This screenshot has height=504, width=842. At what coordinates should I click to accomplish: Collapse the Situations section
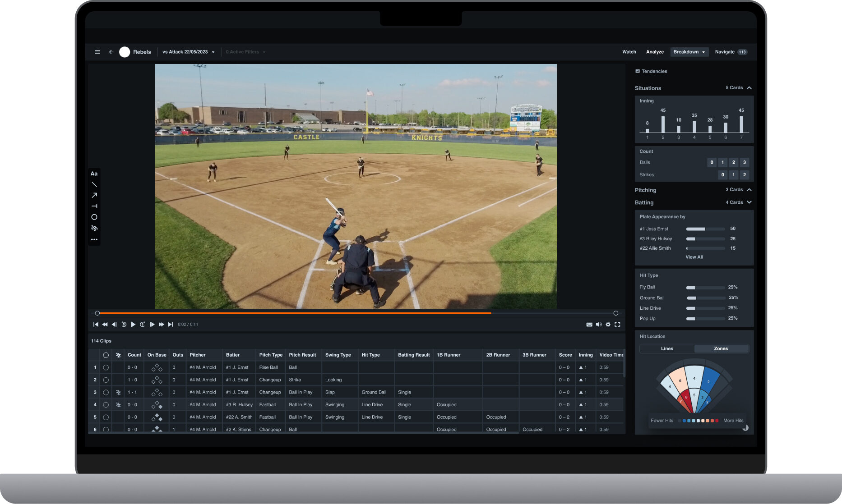point(749,88)
